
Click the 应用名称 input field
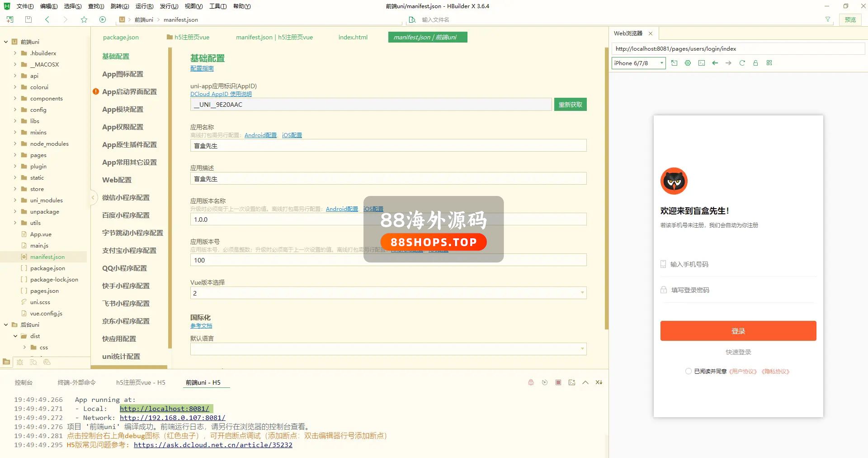388,146
